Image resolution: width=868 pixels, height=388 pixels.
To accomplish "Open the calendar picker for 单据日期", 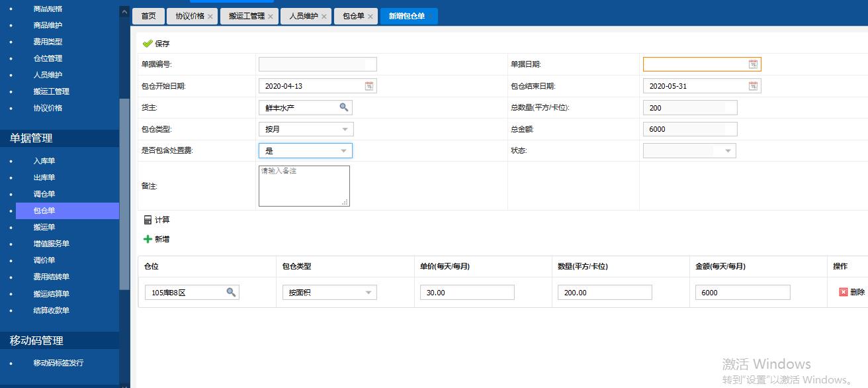I will point(754,64).
